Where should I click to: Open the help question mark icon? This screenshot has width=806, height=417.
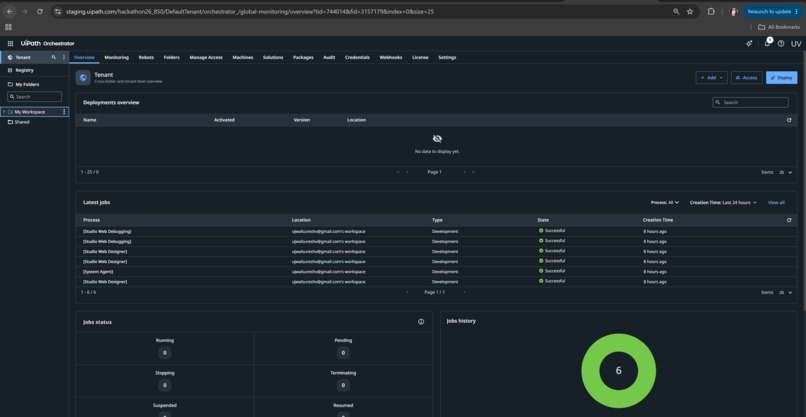[x=781, y=44]
